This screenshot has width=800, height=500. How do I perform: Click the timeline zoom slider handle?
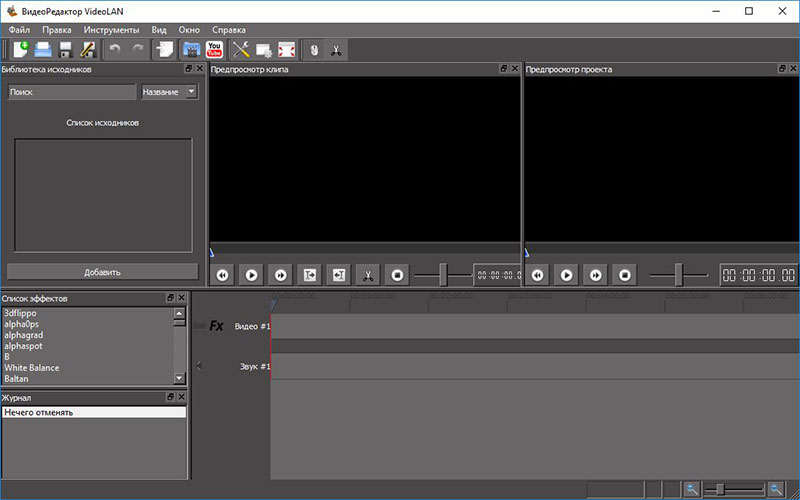pyautogui.click(x=720, y=490)
